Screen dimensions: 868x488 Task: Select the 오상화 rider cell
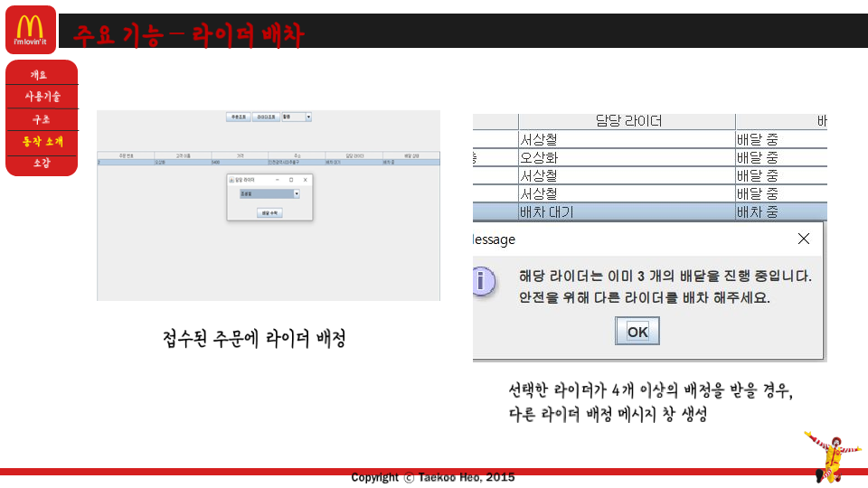click(x=627, y=157)
